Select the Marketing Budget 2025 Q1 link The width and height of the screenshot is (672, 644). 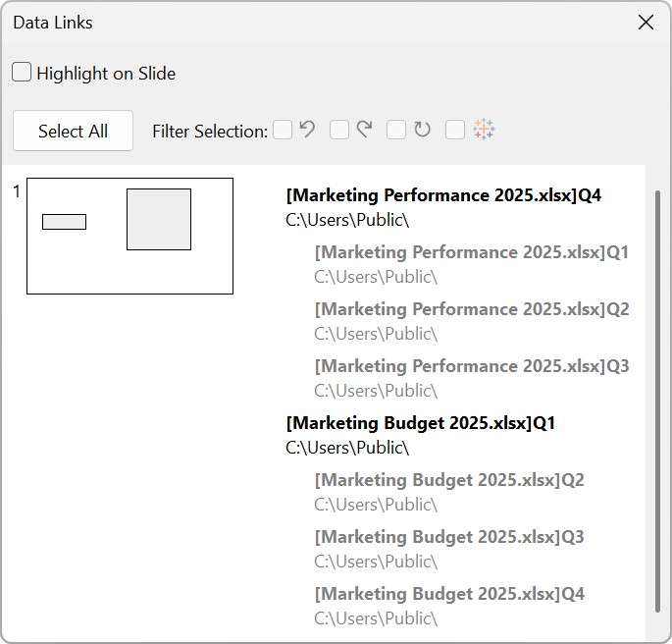tap(420, 423)
